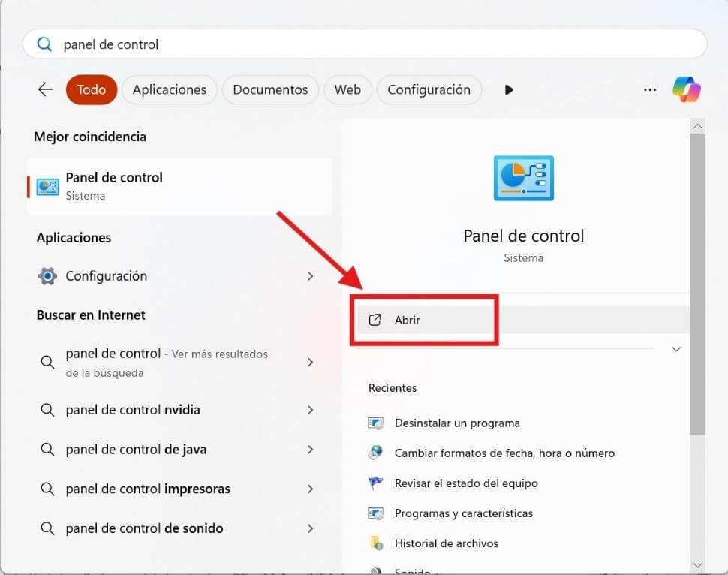Click the back arrow above Mejor coincidencia

(x=45, y=89)
